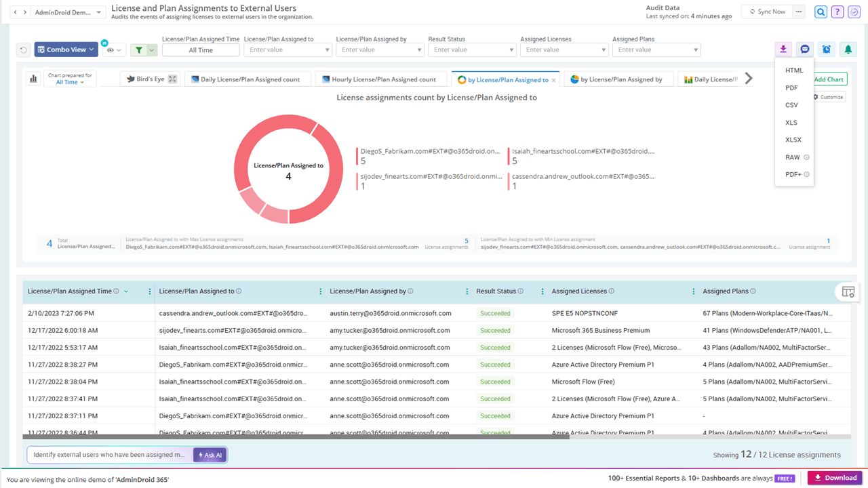Screen dimensions: 868x488
Task: Toggle the eye visibility dropdown
Action: (115, 49)
